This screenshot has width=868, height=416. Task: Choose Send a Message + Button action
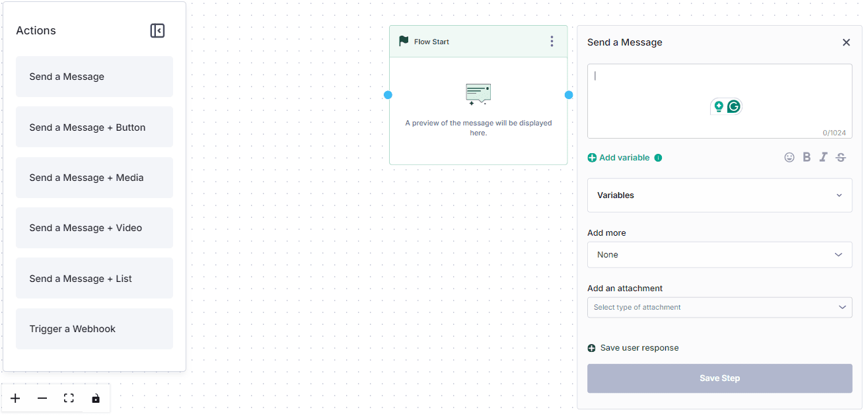tap(94, 127)
